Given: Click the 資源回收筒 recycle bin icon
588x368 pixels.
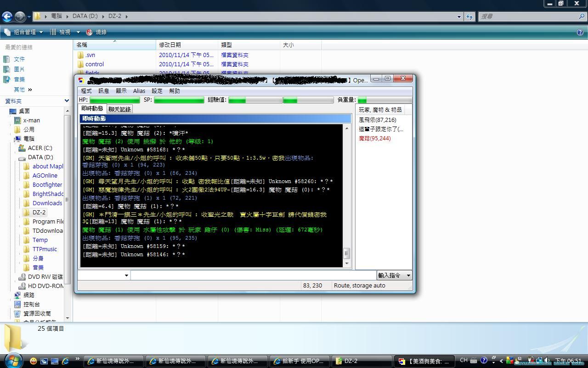Looking at the screenshot, I should pos(17,313).
